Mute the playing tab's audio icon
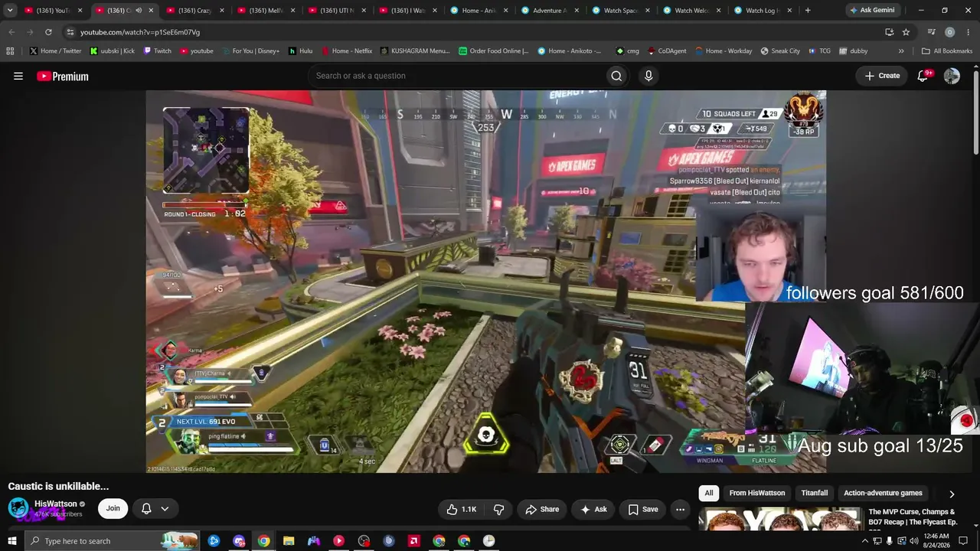 pyautogui.click(x=139, y=11)
